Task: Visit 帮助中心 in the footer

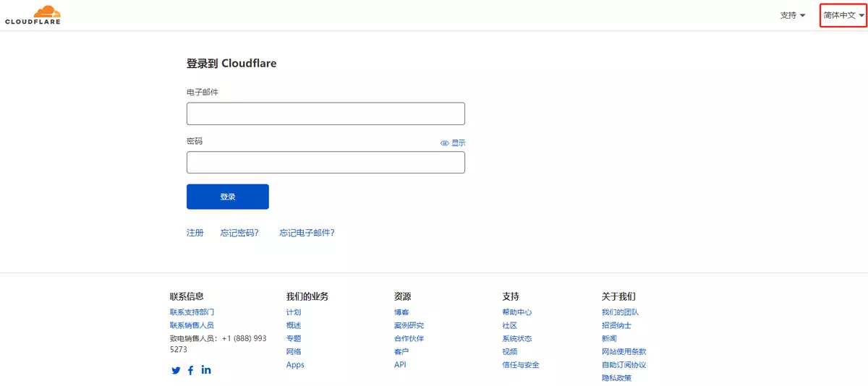Action: click(516, 312)
